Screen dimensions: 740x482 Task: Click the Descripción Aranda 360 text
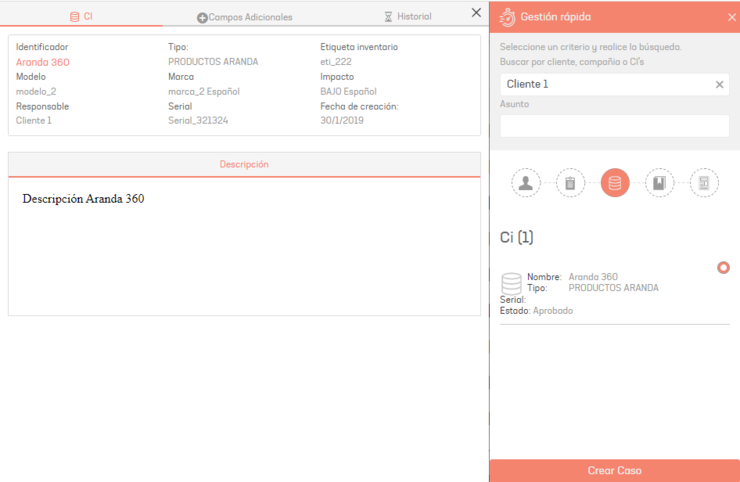(83, 199)
